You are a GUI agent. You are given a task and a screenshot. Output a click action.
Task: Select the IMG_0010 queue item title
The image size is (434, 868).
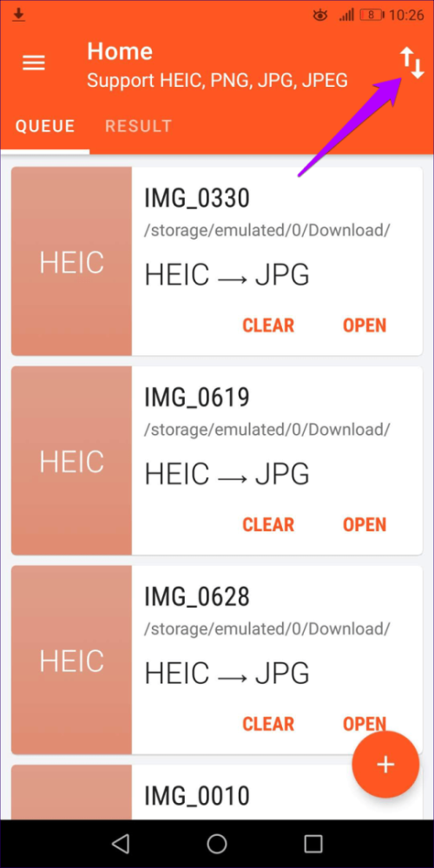click(197, 796)
